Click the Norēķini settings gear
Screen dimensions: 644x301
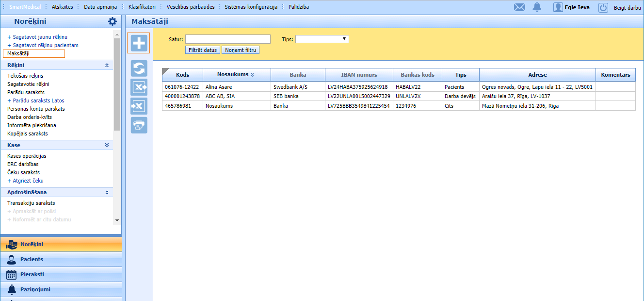[x=113, y=21]
